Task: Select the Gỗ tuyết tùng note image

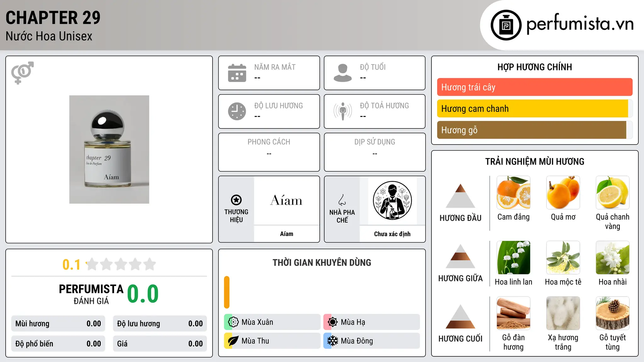Action: 613,313
